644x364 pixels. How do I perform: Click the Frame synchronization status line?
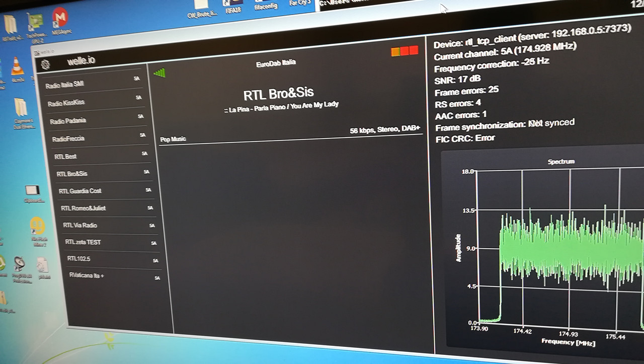point(505,124)
